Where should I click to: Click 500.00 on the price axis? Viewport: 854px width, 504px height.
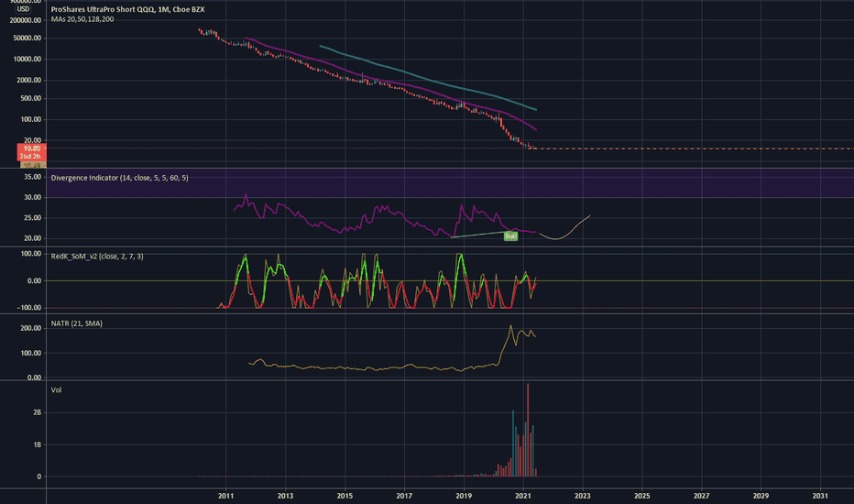(x=30, y=99)
